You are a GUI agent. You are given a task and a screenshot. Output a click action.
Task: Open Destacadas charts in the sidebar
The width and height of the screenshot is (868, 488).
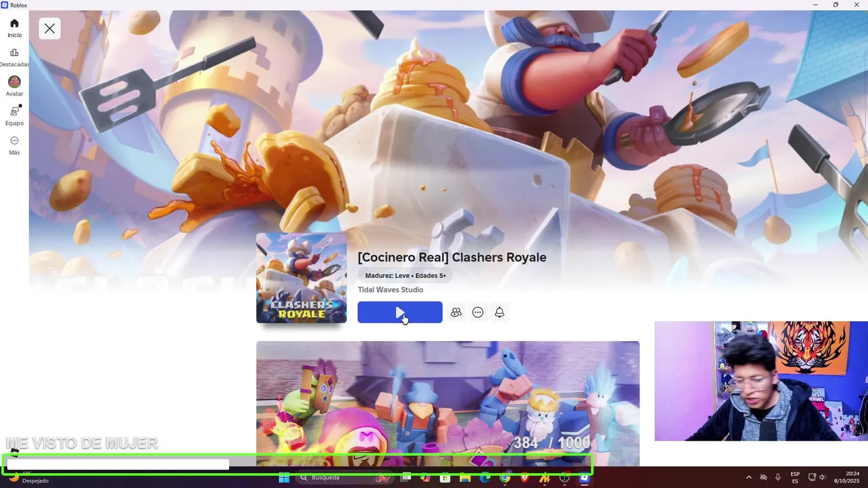tap(14, 58)
